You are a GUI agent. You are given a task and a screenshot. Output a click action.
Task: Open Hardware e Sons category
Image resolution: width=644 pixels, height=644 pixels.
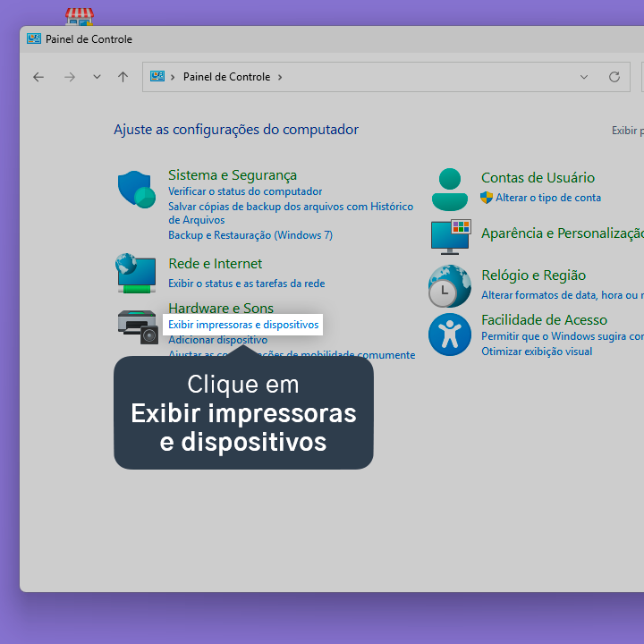tap(221, 308)
